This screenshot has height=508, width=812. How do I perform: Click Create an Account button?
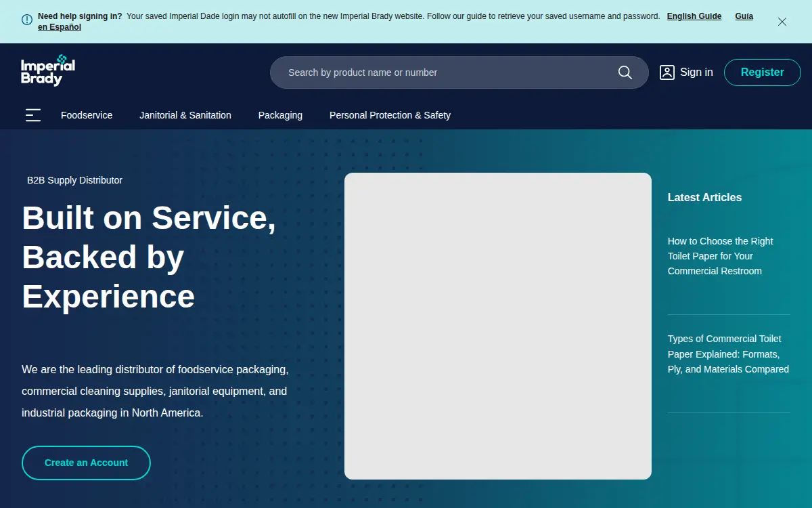(x=86, y=463)
